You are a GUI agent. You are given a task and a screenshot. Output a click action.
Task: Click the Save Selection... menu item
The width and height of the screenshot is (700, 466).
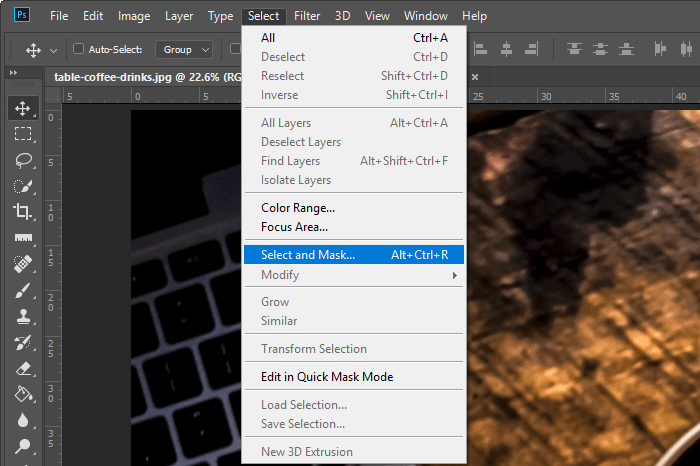[x=354, y=424]
